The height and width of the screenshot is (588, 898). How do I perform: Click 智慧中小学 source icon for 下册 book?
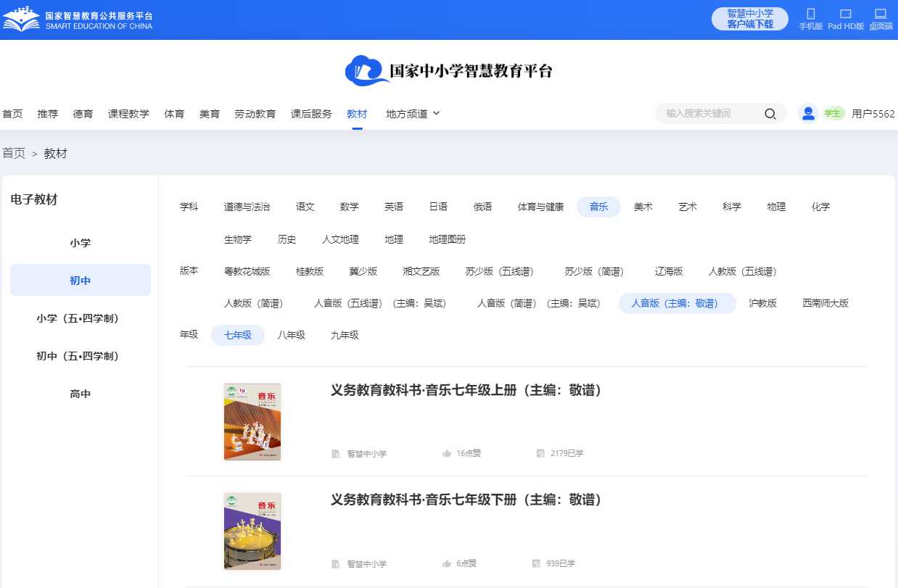coord(336,564)
